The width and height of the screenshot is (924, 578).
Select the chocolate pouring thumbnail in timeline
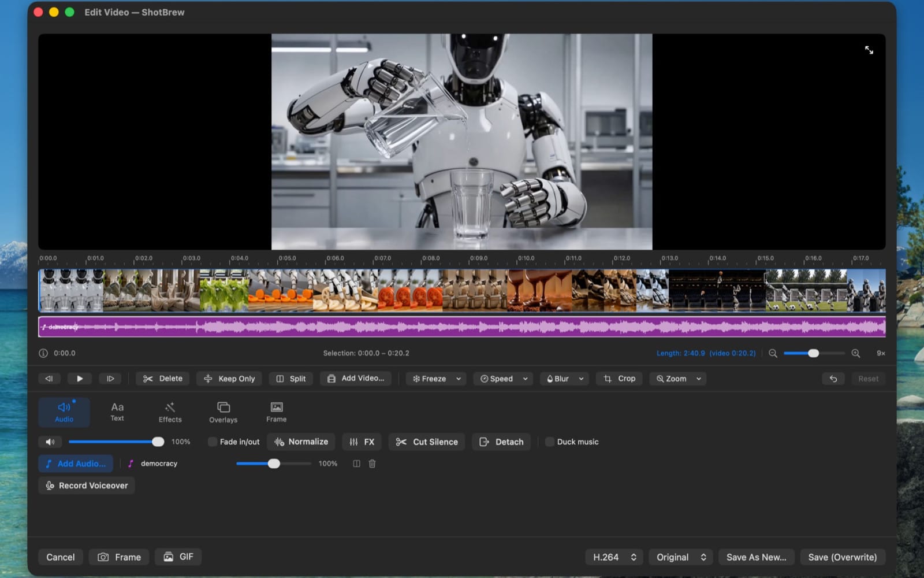[x=539, y=291]
